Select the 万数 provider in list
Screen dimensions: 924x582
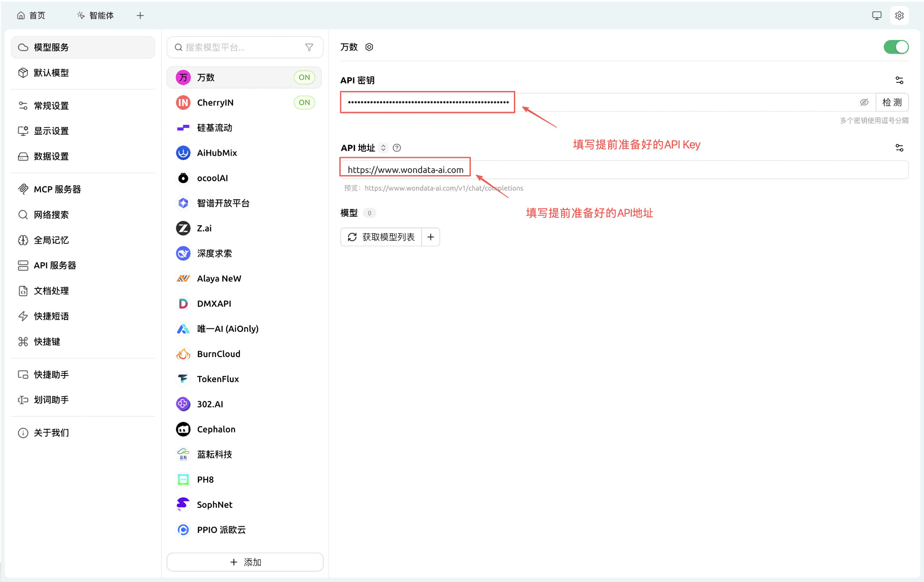tap(244, 77)
